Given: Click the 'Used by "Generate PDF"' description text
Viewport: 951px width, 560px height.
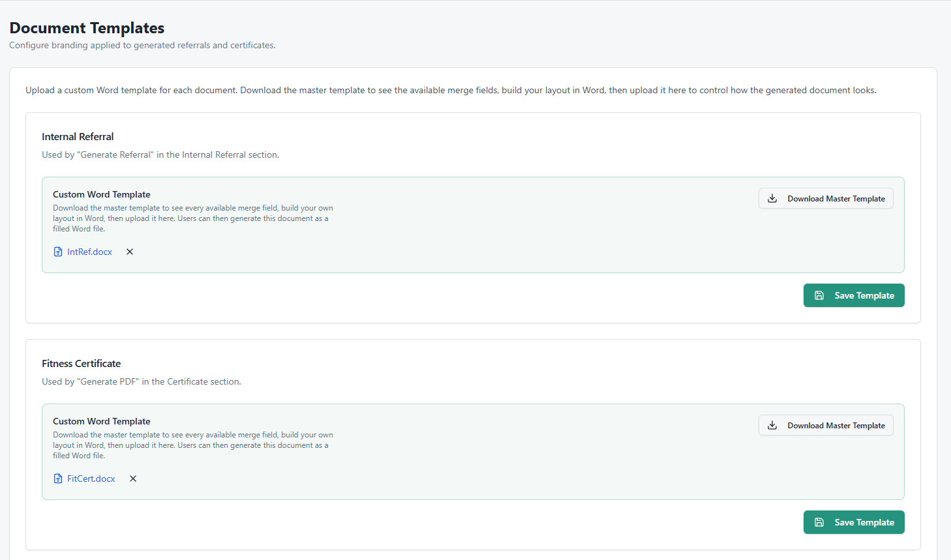Looking at the screenshot, I should [x=142, y=381].
